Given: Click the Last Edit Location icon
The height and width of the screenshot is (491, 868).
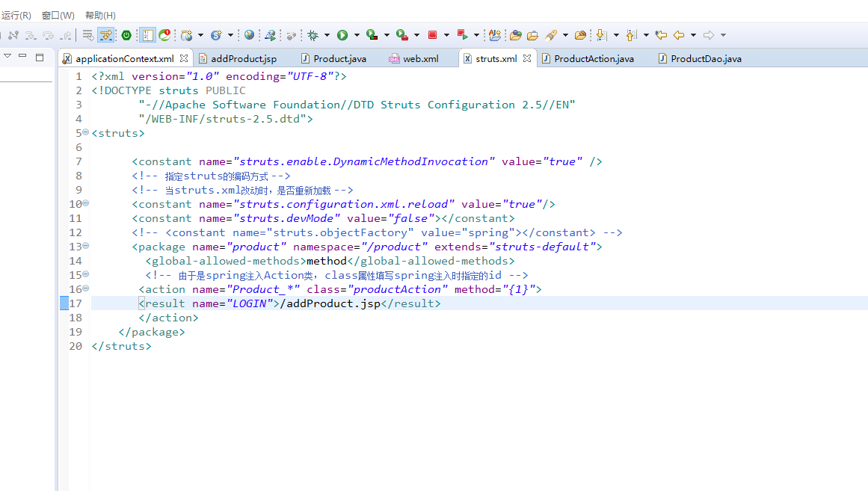Looking at the screenshot, I should (661, 35).
